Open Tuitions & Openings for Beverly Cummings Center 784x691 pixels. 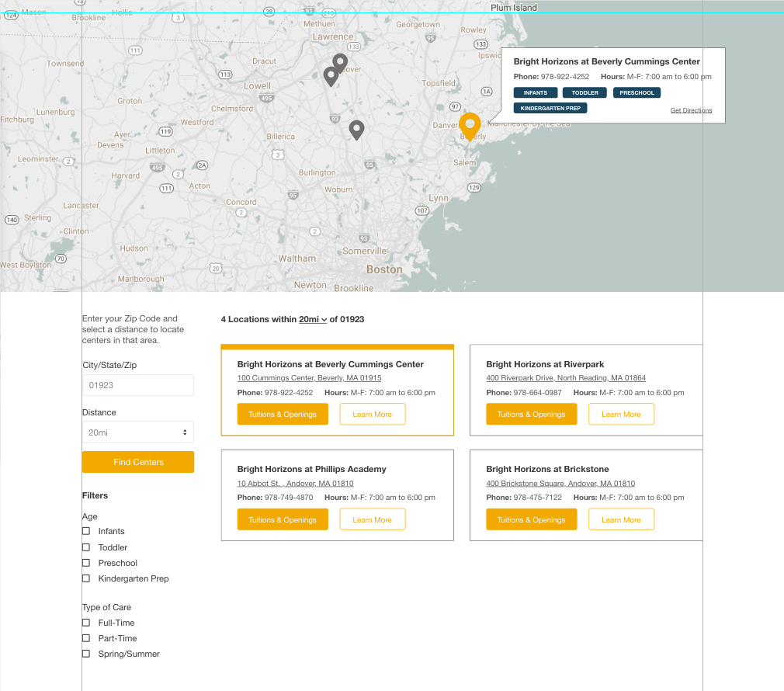tap(283, 414)
